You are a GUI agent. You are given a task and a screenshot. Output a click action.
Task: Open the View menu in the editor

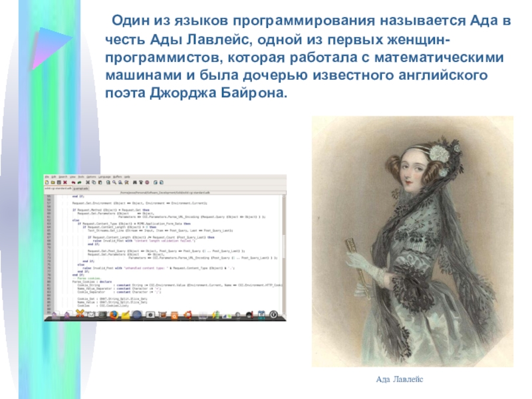coord(72,177)
